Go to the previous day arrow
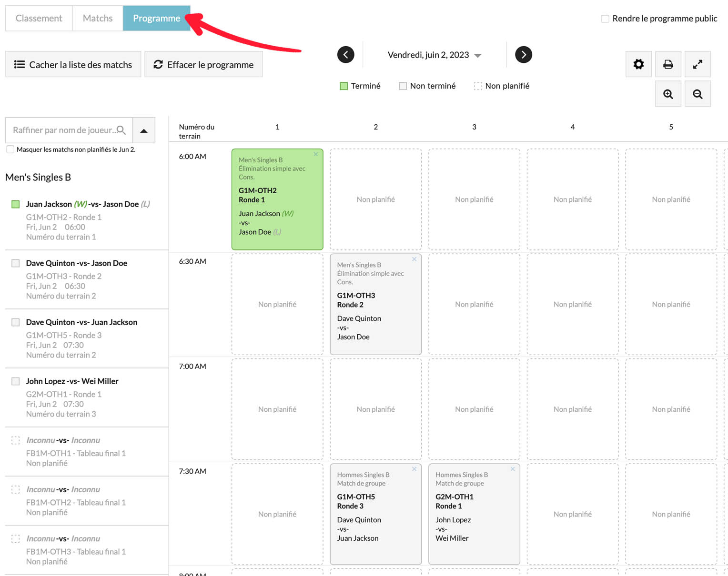The height and width of the screenshot is (576, 728). [346, 55]
